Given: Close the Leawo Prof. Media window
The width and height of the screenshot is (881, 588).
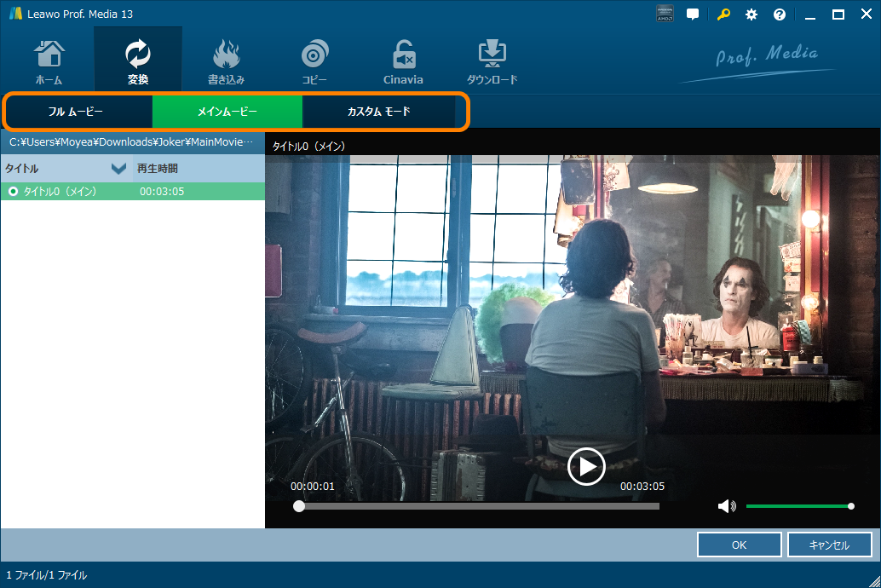Looking at the screenshot, I should [x=867, y=14].
